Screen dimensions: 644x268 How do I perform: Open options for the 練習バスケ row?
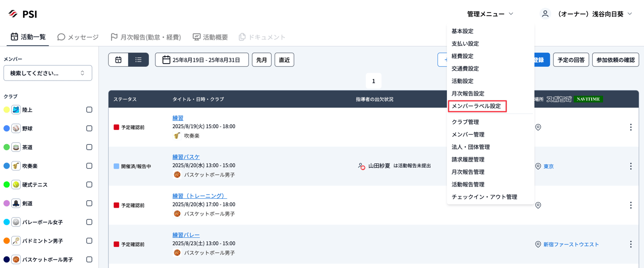[x=630, y=166]
